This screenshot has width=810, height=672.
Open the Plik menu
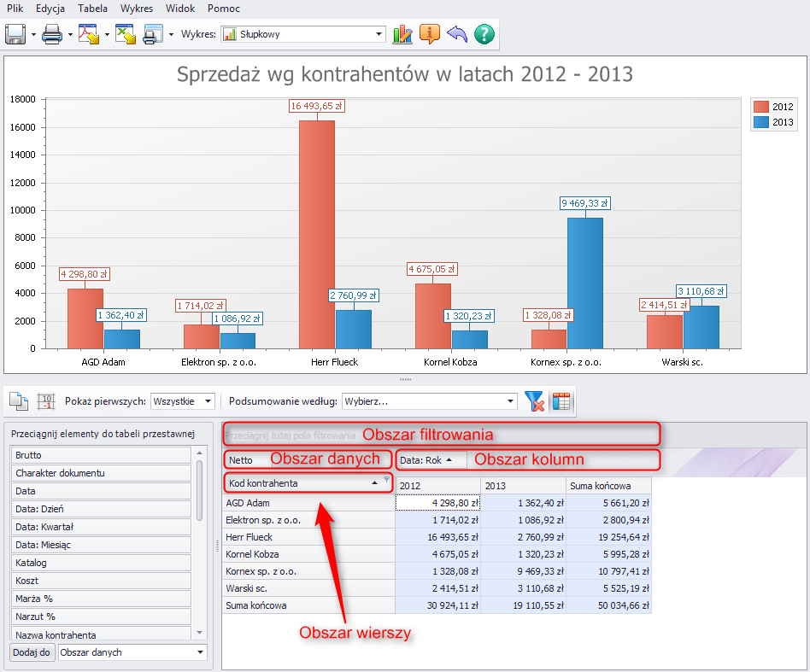click(15, 9)
